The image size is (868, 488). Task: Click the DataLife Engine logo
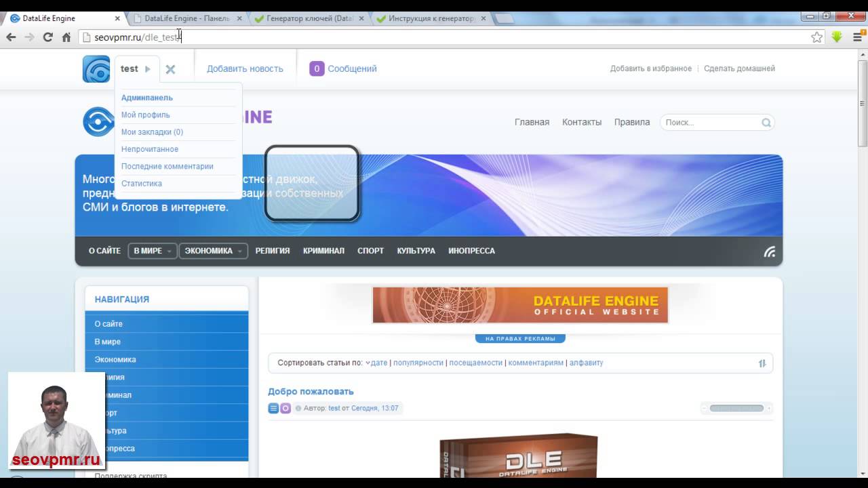point(98,122)
